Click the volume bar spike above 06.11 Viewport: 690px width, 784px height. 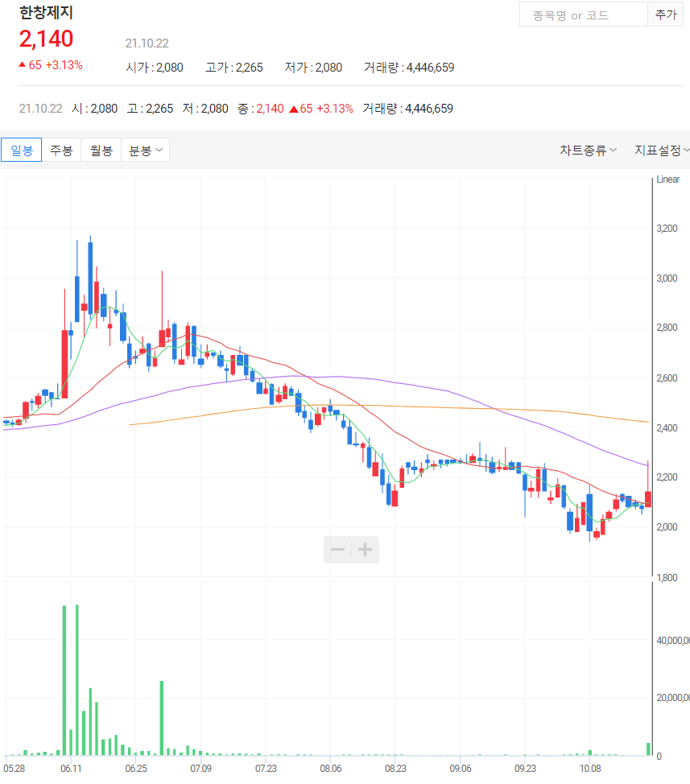pyautogui.click(x=64, y=680)
